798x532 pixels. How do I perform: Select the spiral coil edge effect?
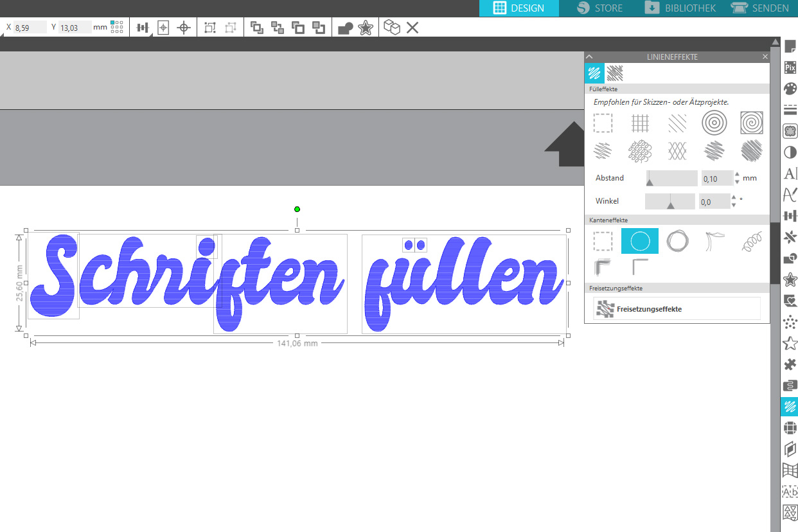(751, 241)
